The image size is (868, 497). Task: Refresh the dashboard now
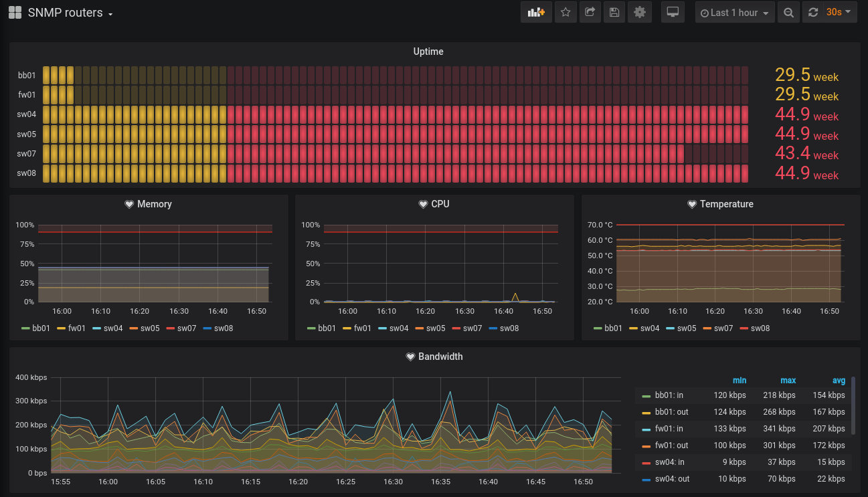pos(813,12)
